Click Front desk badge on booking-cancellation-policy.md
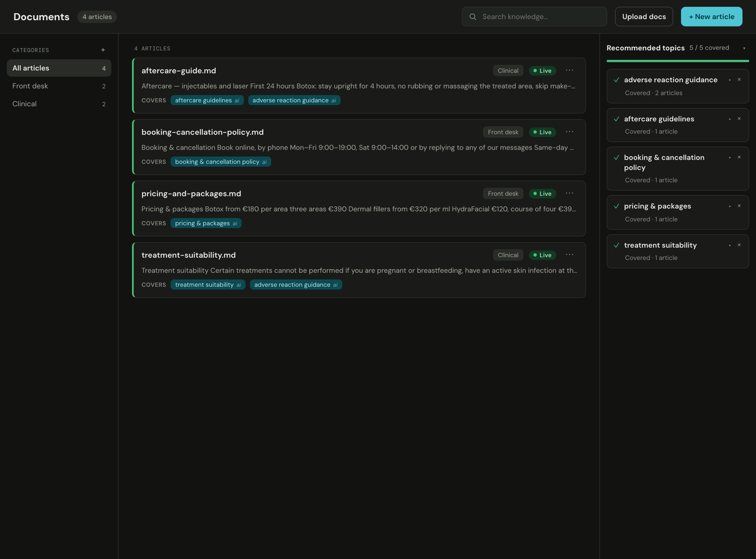 point(503,132)
